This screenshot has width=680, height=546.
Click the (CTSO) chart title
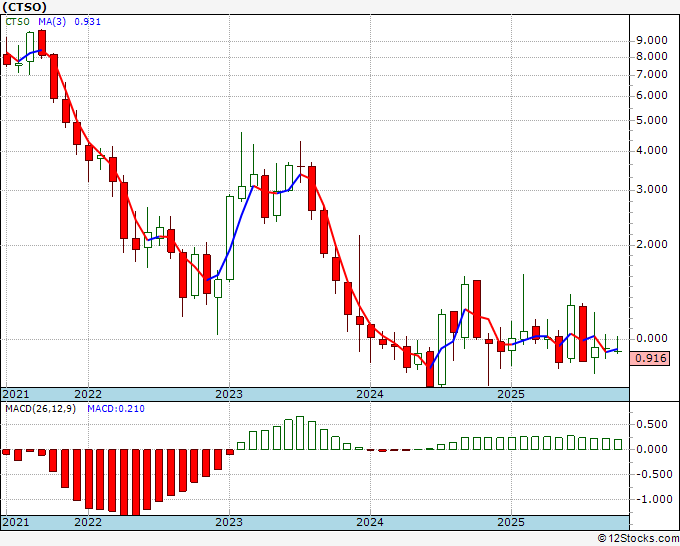[x=24, y=7]
